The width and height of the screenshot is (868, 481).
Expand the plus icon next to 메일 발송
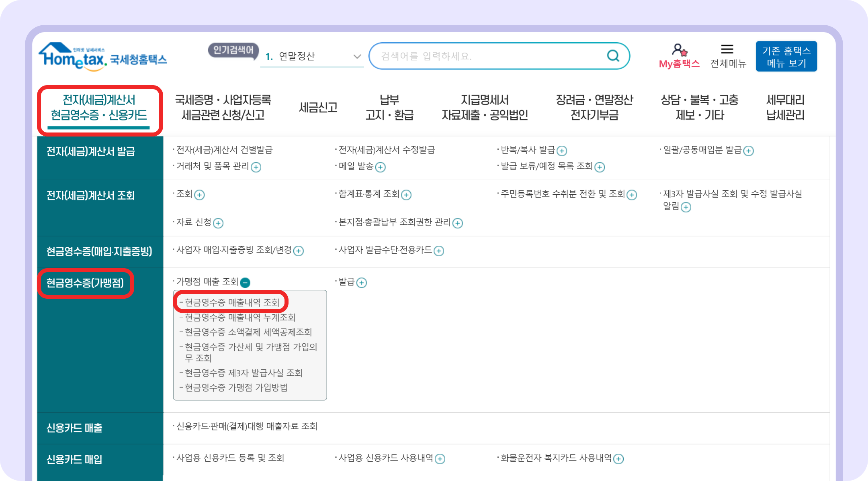coord(381,167)
